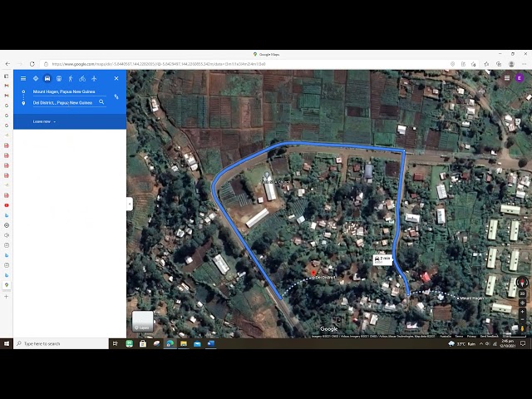Open the browser profile icon
The height and width of the screenshot is (399, 532).
click(511, 64)
